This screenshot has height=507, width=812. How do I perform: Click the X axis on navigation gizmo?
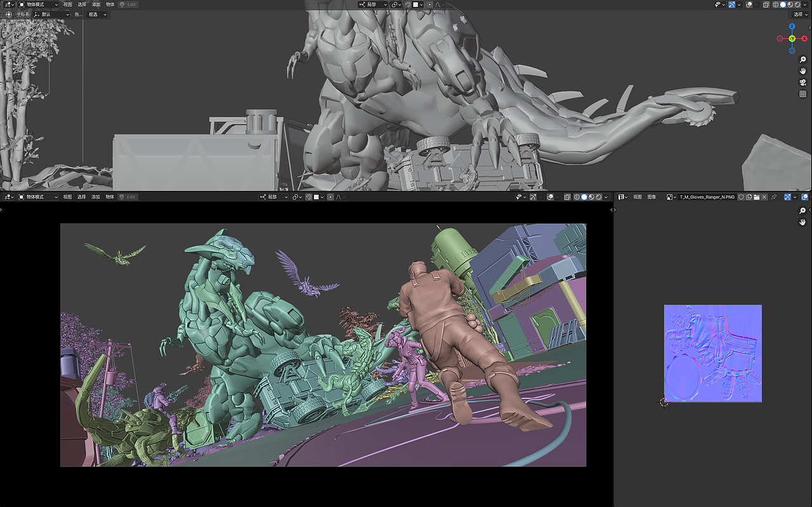804,39
